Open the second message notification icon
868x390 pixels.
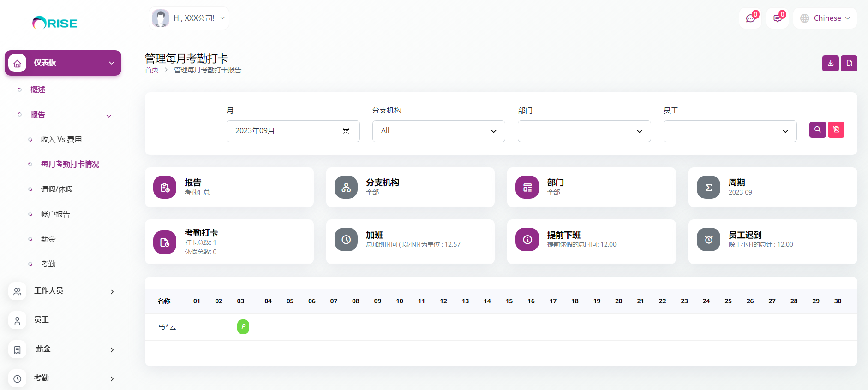pyautogui.click(x=778, y=18)
